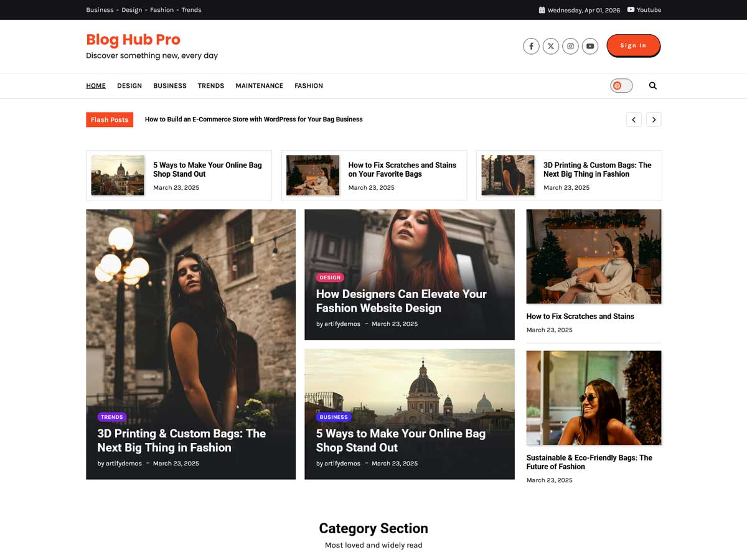Click the BUSINESS tag on the bag shop post
The height and width of the screenshot is (560, 747).
coord(334,417)
